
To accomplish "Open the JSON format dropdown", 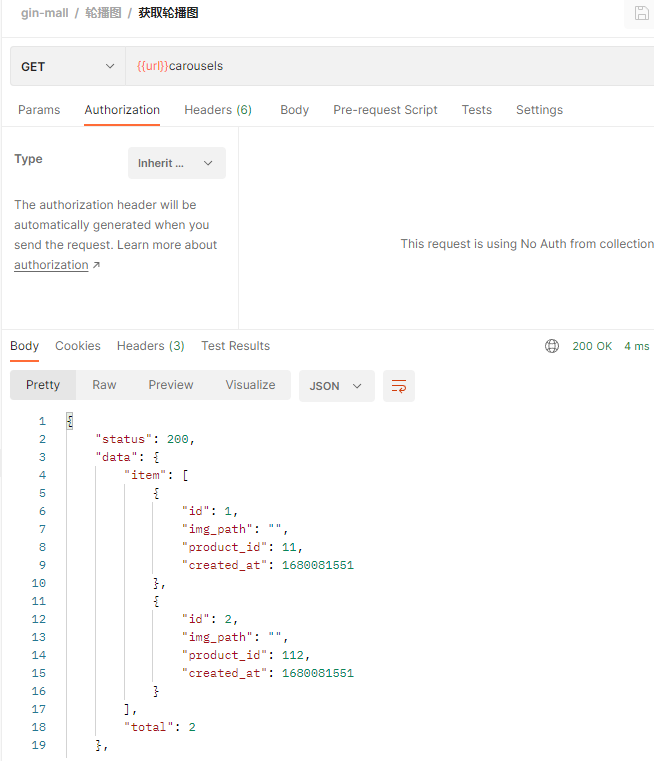I will [336, 386].
